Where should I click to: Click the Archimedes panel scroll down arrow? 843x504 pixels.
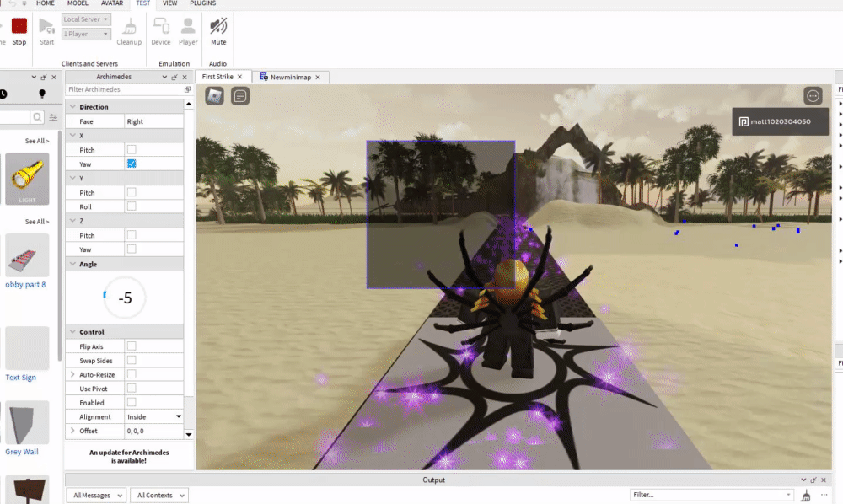tap(189, 434)
